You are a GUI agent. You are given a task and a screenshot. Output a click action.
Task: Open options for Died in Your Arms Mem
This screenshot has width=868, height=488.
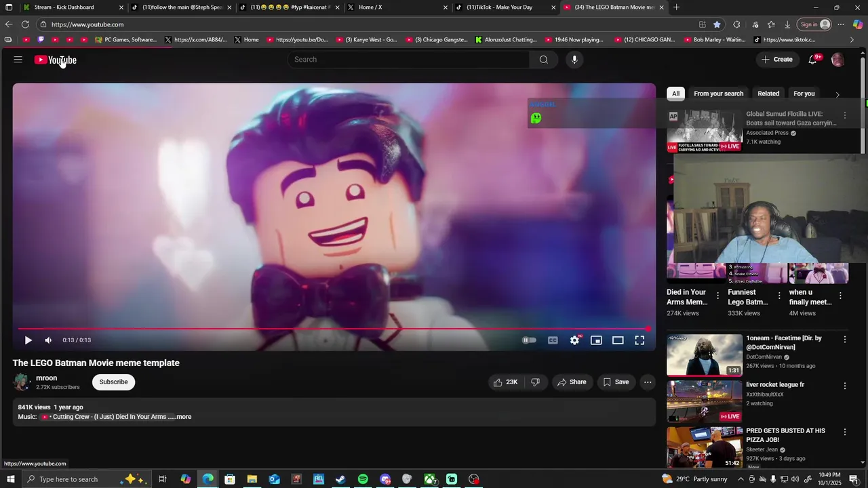[717, 296]
